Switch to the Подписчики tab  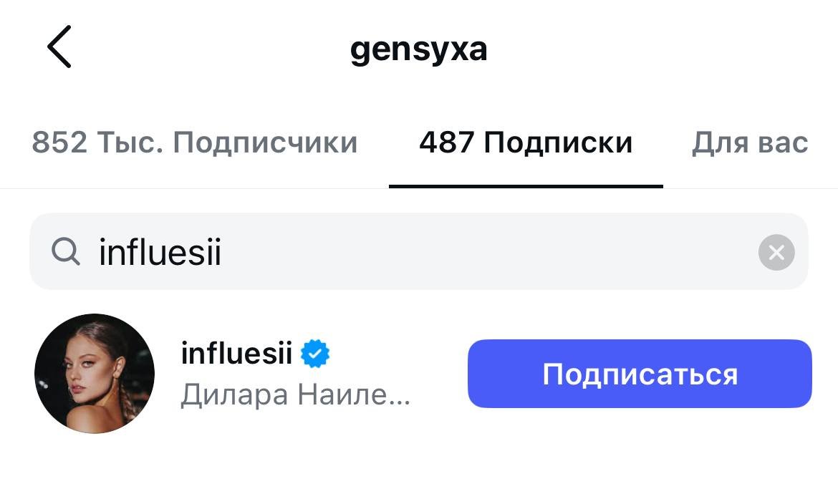coord(194,142)
